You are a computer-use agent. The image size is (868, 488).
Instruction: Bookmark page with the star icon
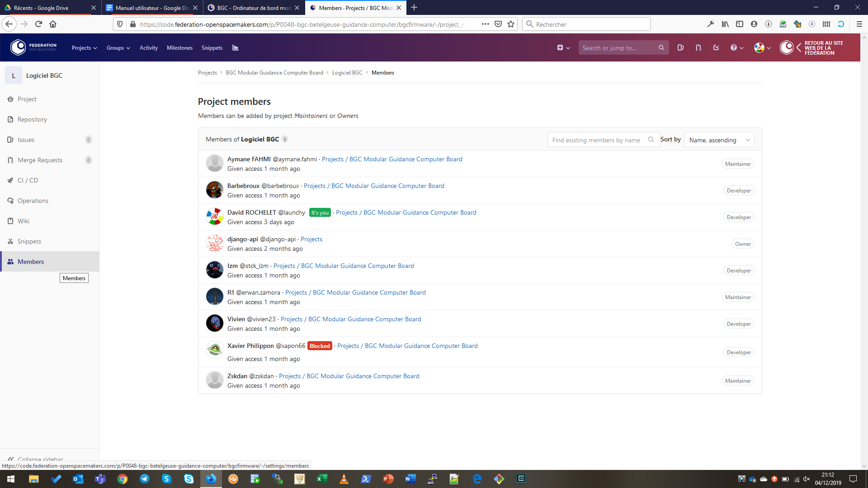point(511,24)
